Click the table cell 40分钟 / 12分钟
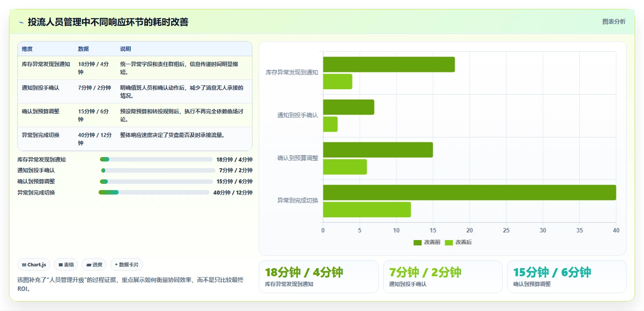 click(x=95, y=139)
